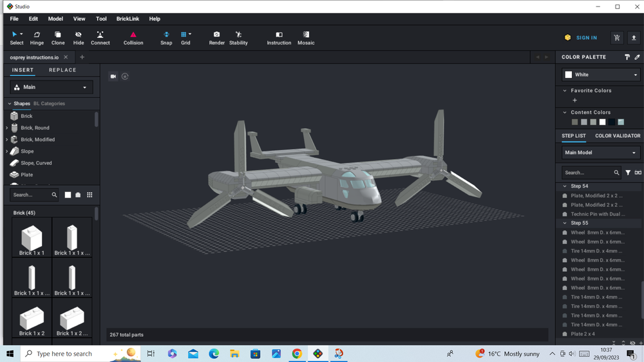Collapse Step 55 in step list

point(565,223)
